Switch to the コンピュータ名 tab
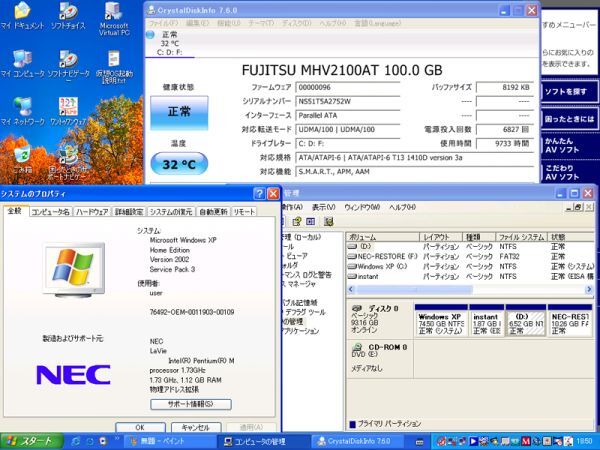Screen dimensions: 600x450 coord(51,212)
